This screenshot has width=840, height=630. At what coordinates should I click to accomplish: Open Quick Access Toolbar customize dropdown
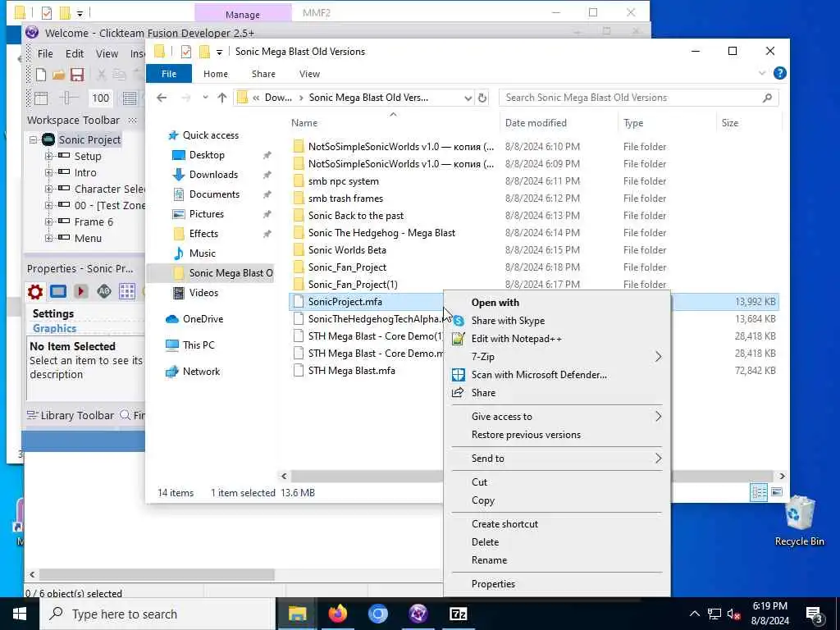pos(219,52)
